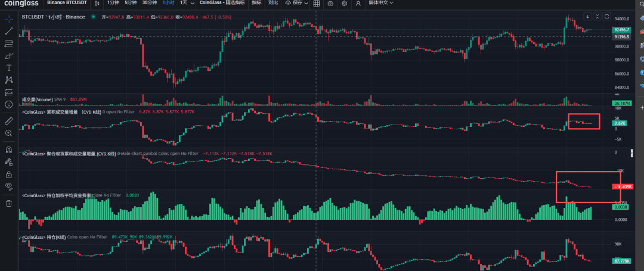
Task: Click the collapse pane button
Action: 597,17
